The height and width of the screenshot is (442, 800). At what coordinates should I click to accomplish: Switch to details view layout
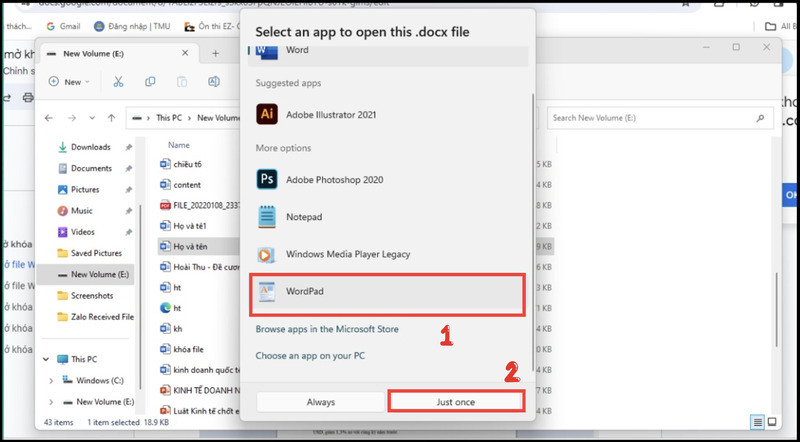pos(759,421)
